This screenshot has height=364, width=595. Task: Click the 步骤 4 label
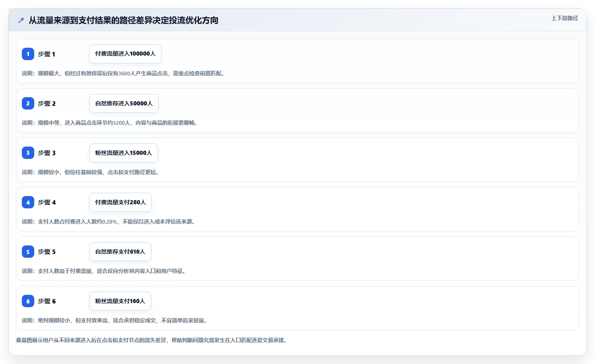(47, 202)
